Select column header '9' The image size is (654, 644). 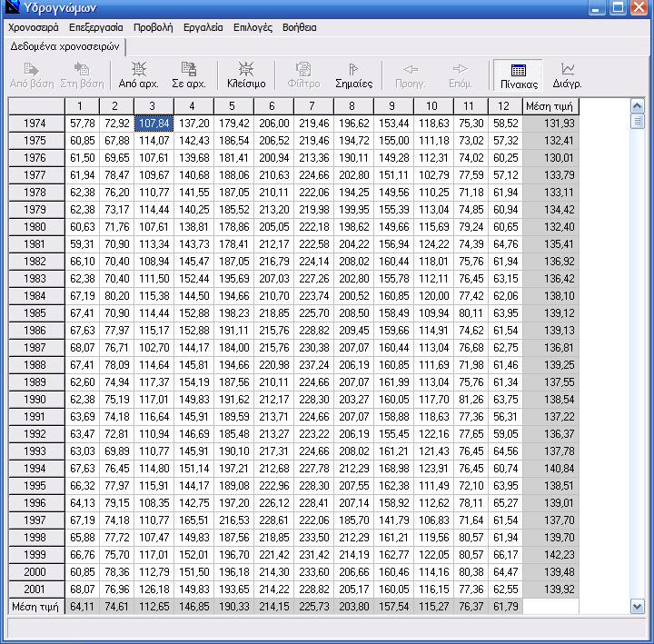coord(393,106)
